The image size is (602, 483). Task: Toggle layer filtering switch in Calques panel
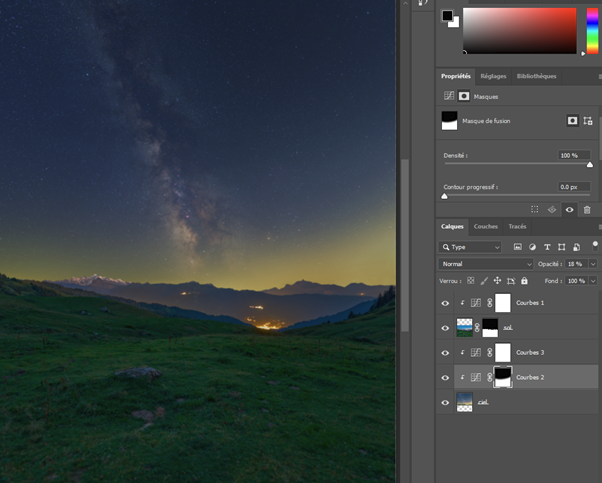pyautogui.click(x=595, y=246)
